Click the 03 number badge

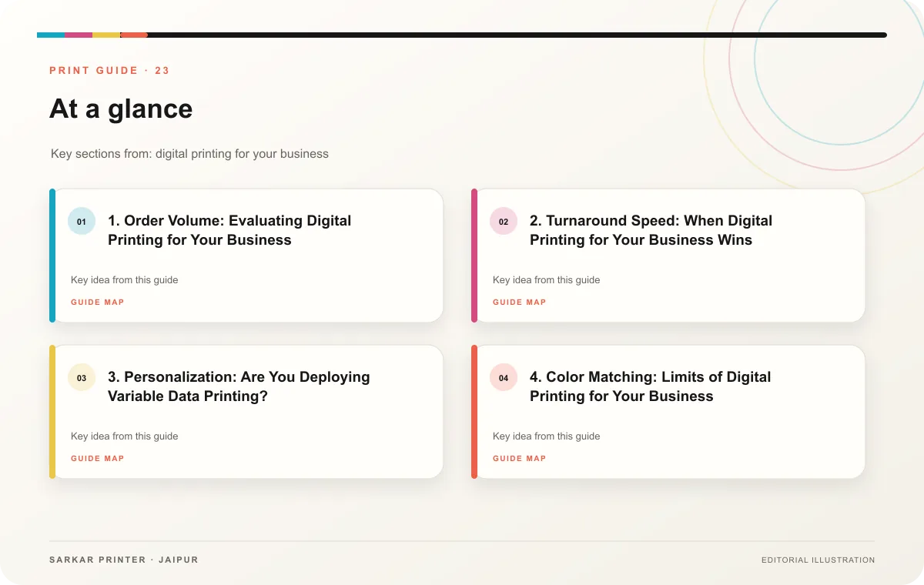(82, 378)
